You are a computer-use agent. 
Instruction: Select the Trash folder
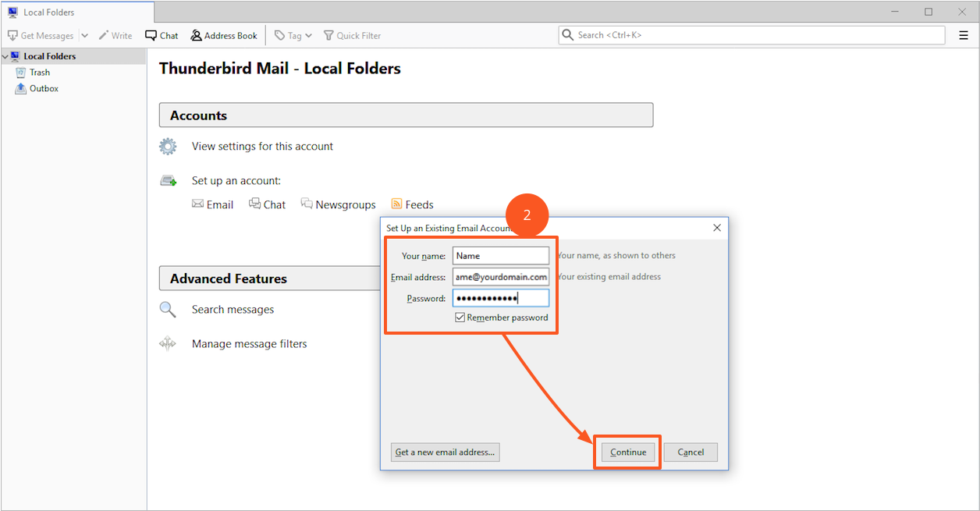(39, 73)
